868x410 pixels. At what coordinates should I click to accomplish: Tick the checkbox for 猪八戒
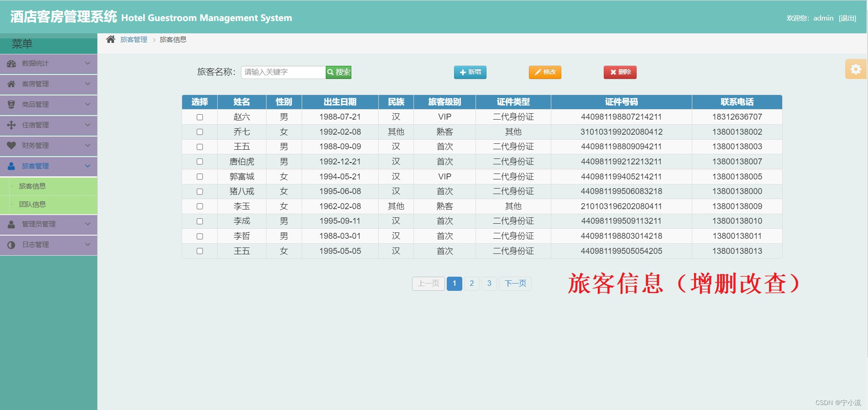(x=199, y=192)
